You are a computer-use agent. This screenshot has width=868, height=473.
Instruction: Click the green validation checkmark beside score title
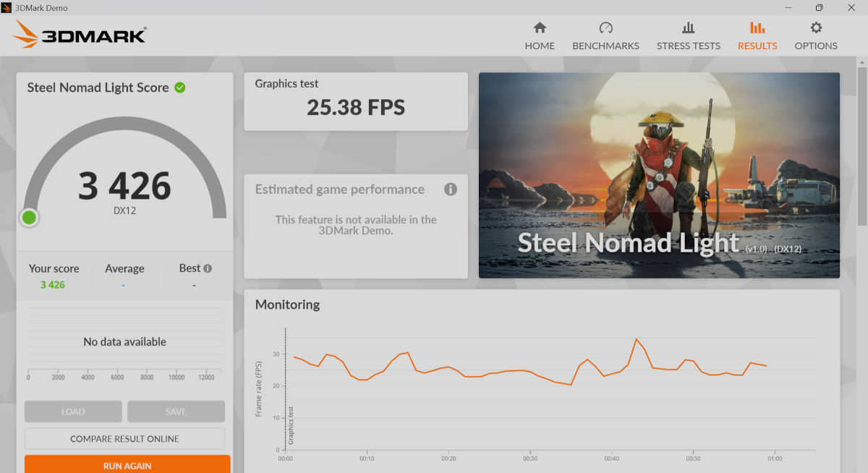pyautogui.click(x=180, y=88)
